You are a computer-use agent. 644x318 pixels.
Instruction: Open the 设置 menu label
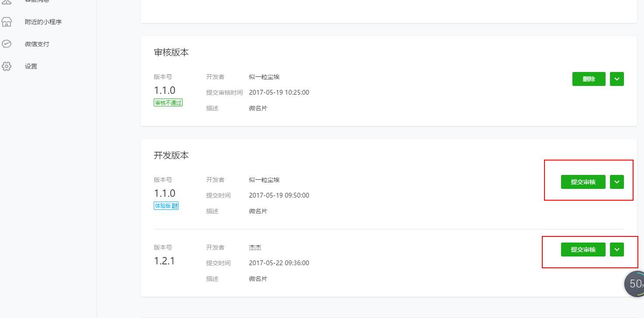(x=31, y=66)
